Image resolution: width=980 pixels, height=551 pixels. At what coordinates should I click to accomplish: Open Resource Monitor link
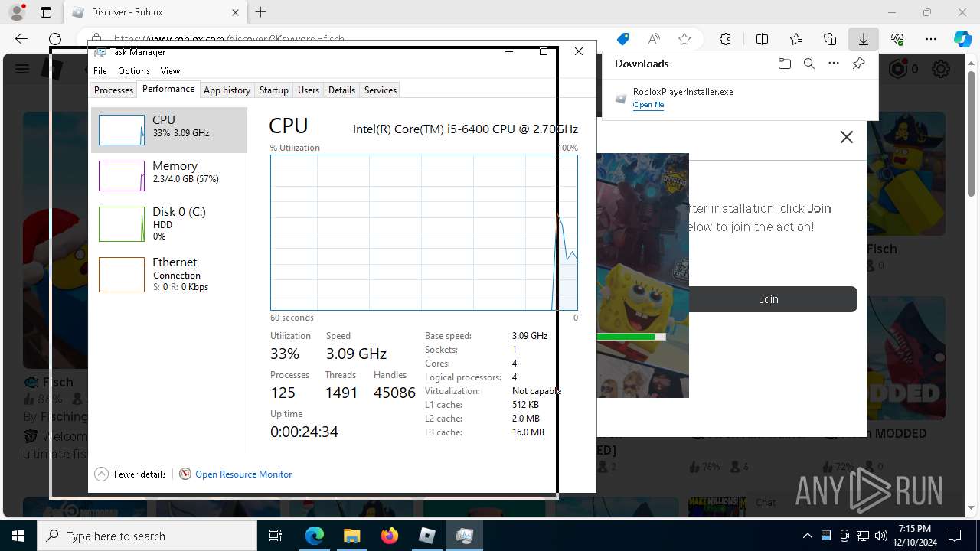(243, 474)
